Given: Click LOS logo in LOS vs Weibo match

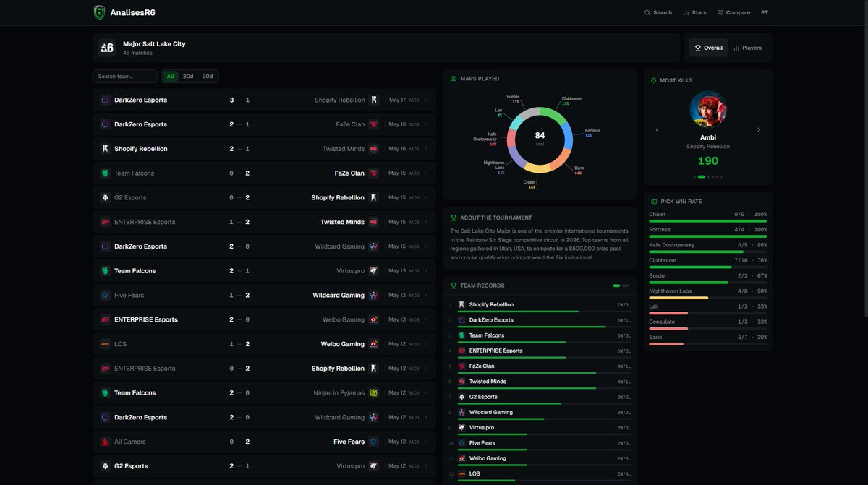Looking at the screenshot, I should click(x=105, y=344).
